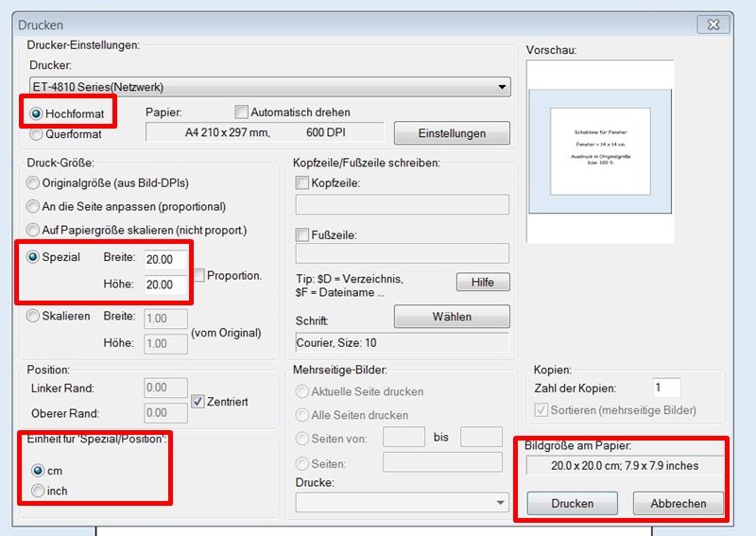Toggle the Proportion checkbox

click(200, 275)
